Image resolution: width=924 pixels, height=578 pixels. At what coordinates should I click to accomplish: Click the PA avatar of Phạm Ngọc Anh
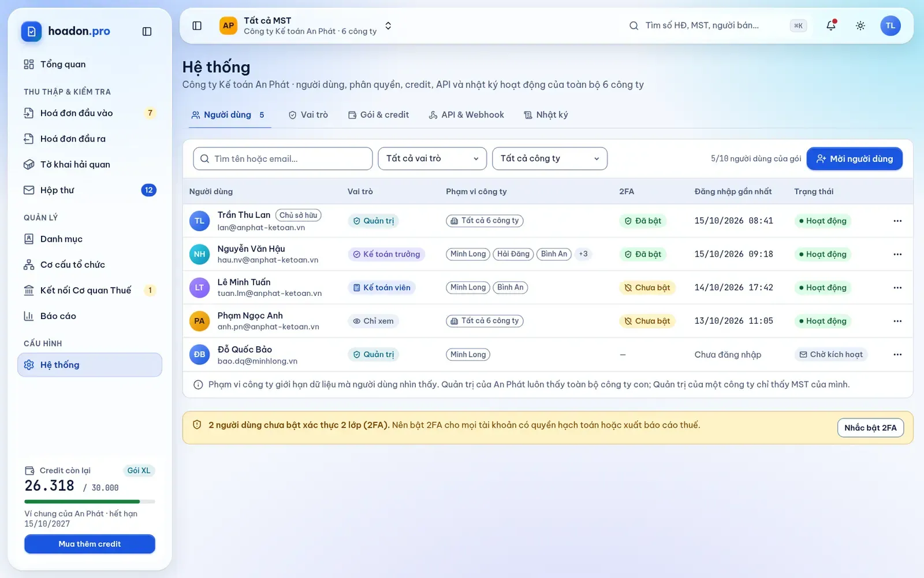click(199, 321)
